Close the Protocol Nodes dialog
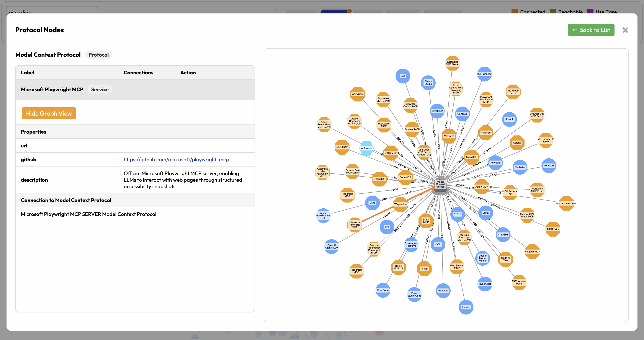This screenshot has height=340, width=644. (x=625, y=30)
